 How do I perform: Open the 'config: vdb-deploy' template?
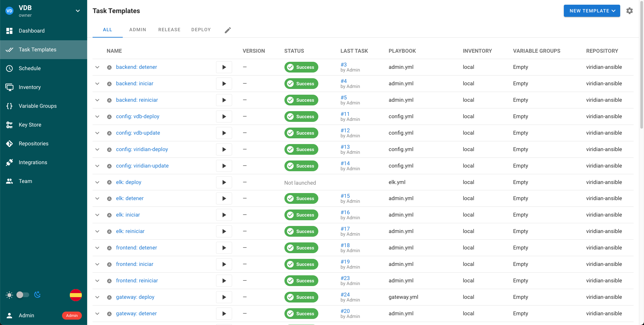[138, 116]
